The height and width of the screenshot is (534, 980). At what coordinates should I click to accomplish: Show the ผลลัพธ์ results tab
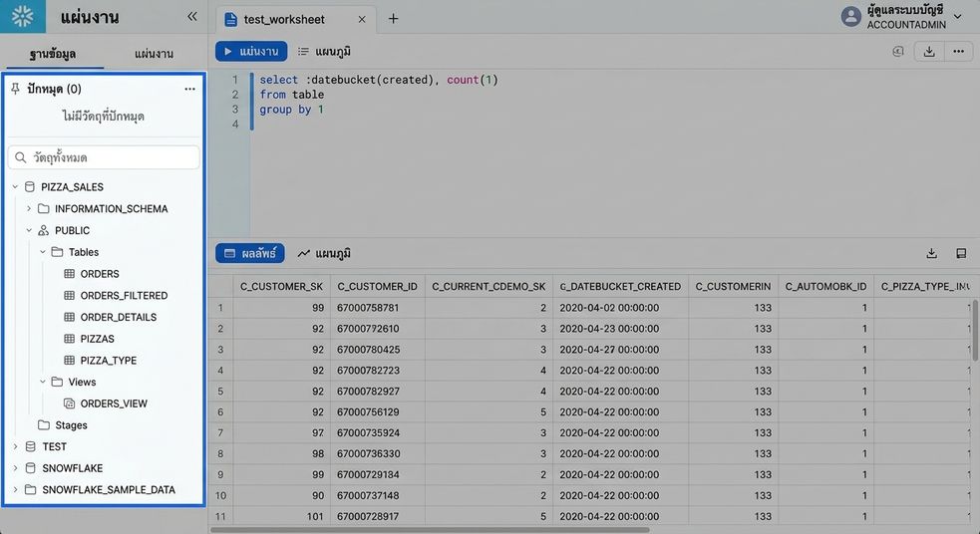250,254
